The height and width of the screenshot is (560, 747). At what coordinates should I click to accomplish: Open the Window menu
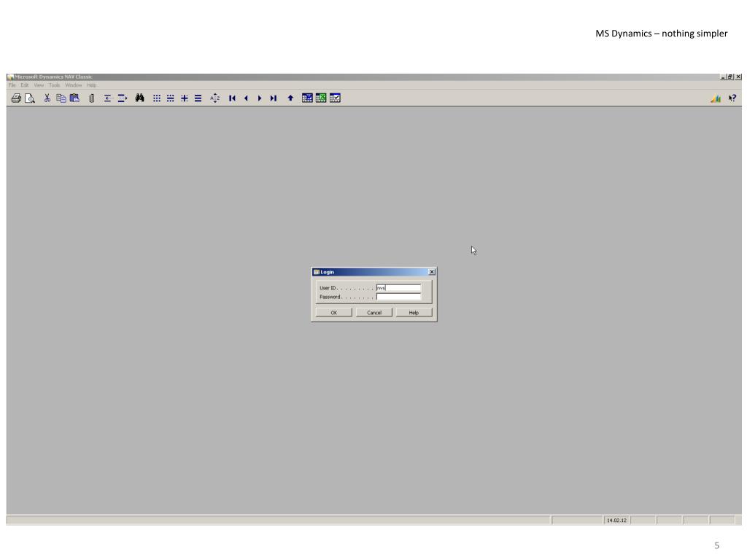74,85
